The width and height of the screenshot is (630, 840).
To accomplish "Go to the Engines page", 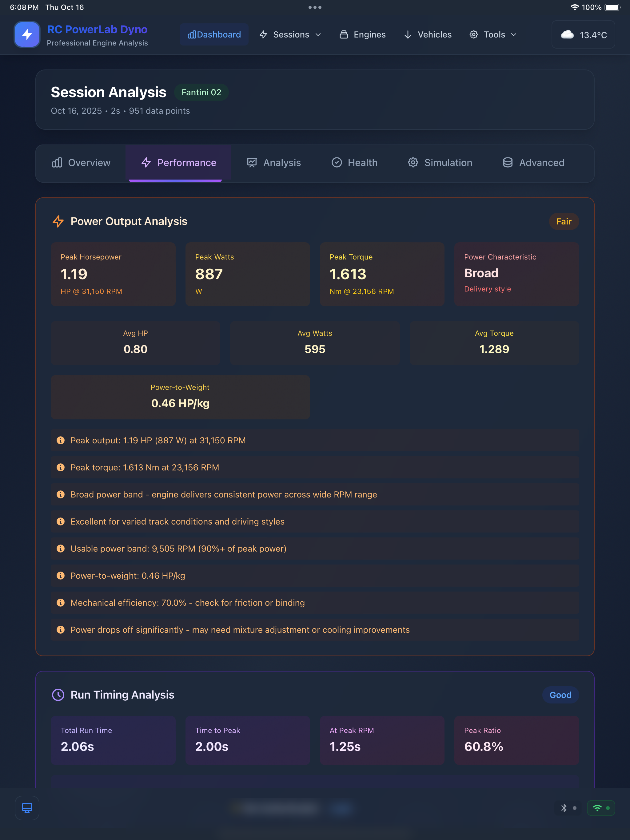I will 362,34.
